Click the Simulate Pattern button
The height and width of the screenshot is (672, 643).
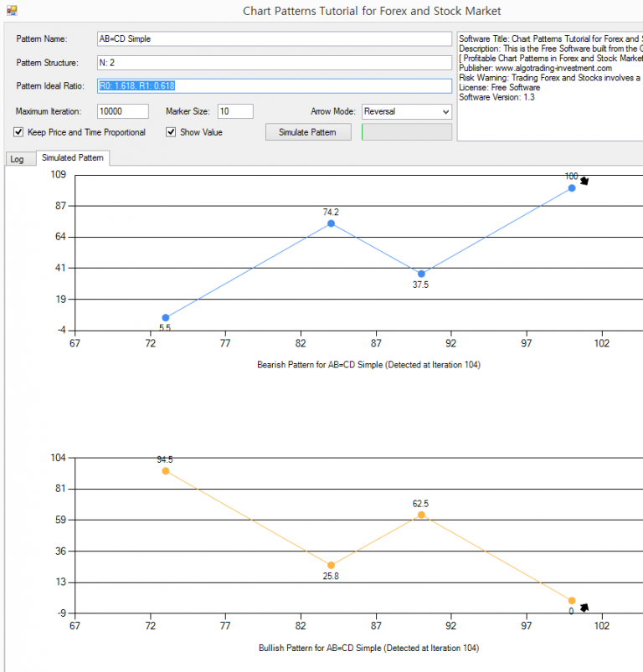(x=308, y=132)
